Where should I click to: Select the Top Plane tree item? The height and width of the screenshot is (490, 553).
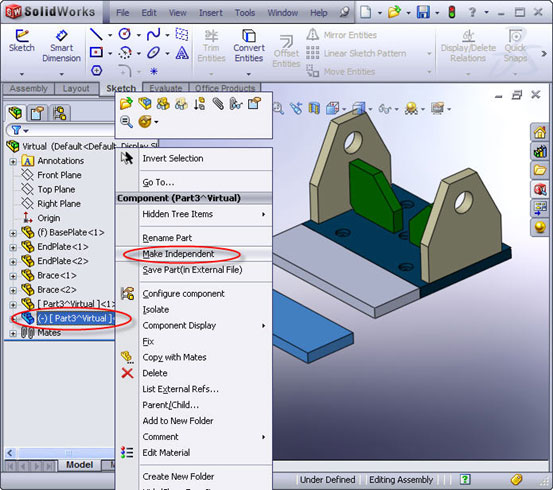tap(56, 189)
